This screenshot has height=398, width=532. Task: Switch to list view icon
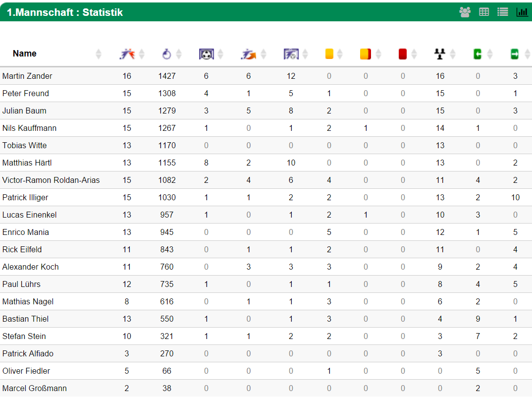(503, 12)
